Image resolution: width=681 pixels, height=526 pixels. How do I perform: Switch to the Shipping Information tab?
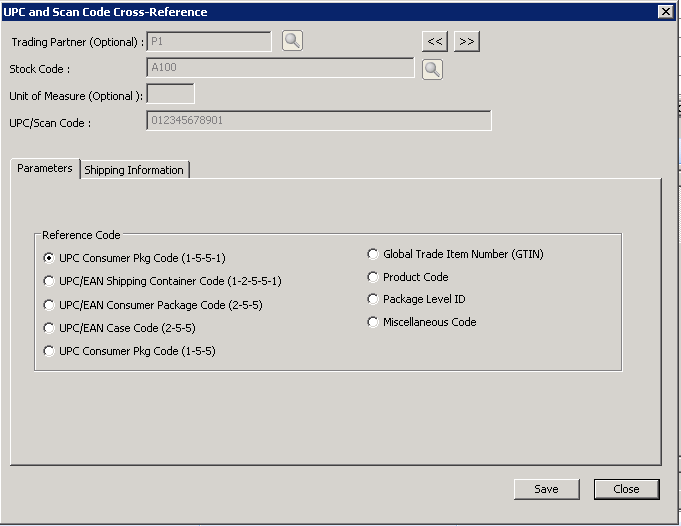(133, 170)
